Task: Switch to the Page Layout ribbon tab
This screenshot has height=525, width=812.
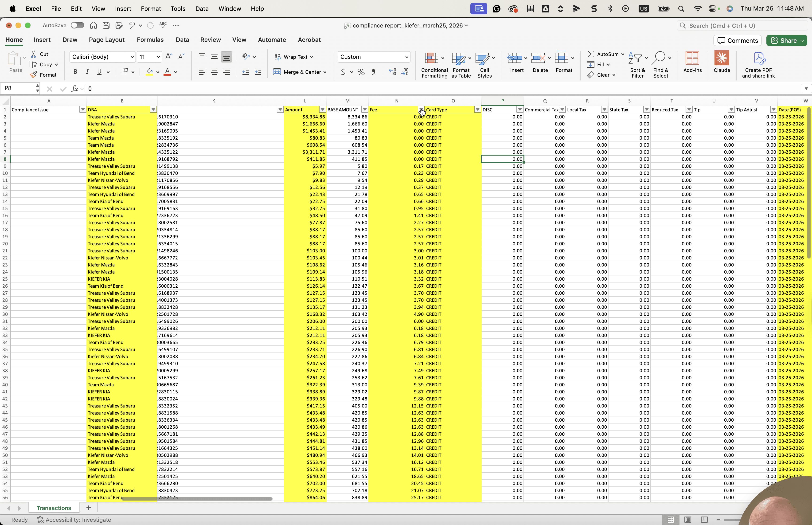Action: click(107, 40)
